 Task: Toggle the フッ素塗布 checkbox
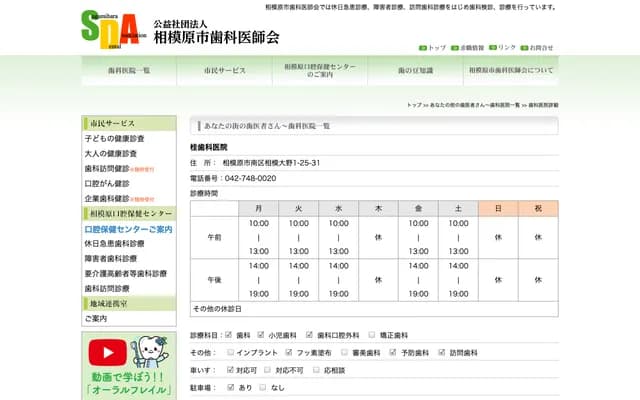point(289,352)
